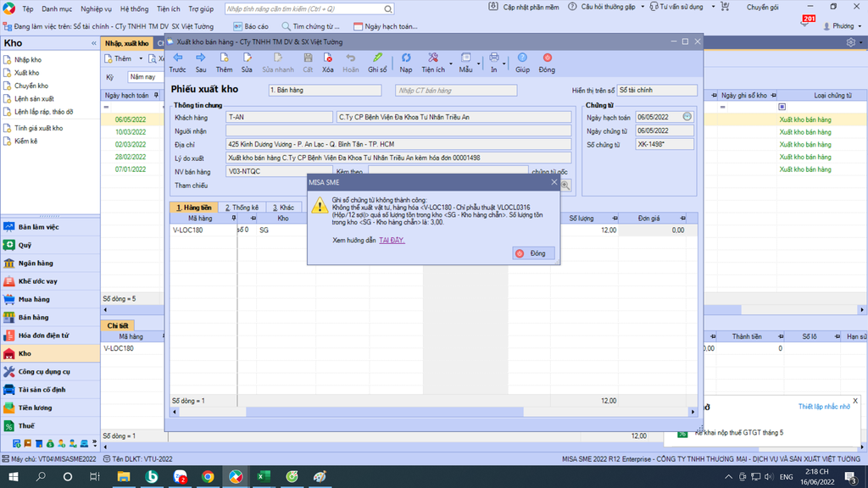
Task: Open the Phương user account dropdown
Action: tap(843, 26)
